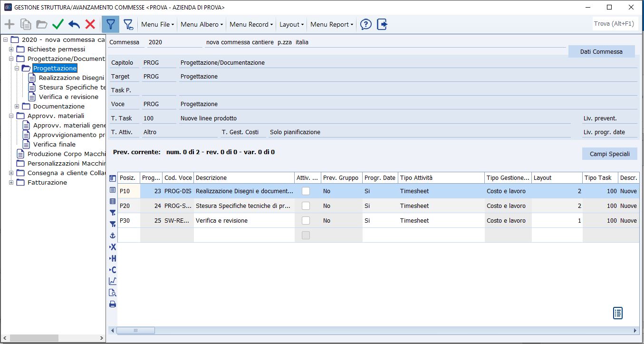
Task: Click the anchor icon beside the grid
Action: (113, 236)
